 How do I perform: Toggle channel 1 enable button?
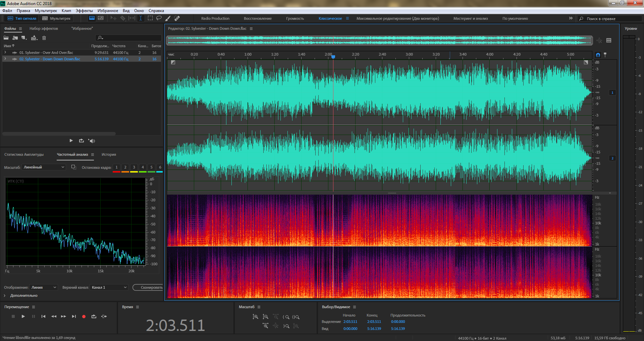pos(612,92)
